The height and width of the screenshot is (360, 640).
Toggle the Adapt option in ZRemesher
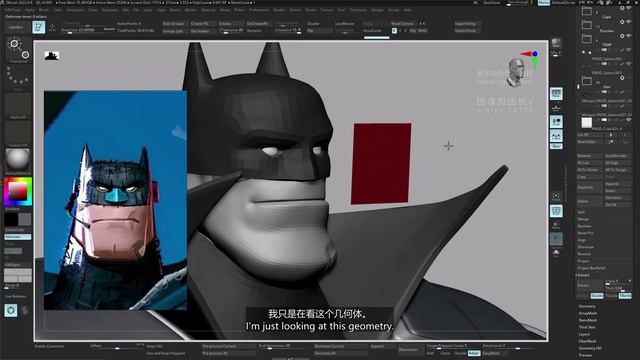pyautogui.click(x=473, y=353)
